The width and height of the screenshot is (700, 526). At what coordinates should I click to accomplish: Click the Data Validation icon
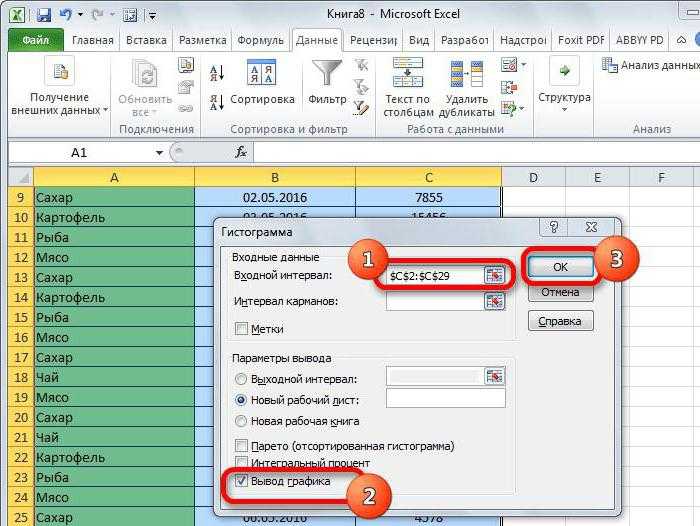click(x=509, y=65)
